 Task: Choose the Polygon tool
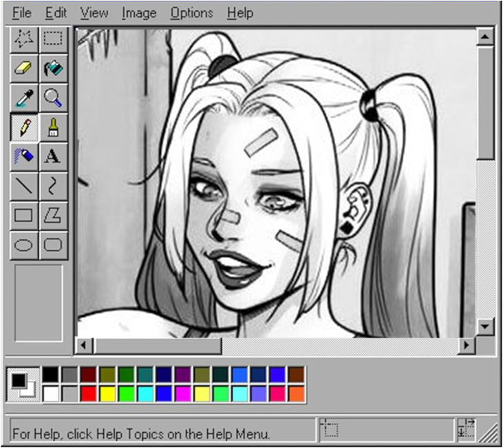[53, 215]
